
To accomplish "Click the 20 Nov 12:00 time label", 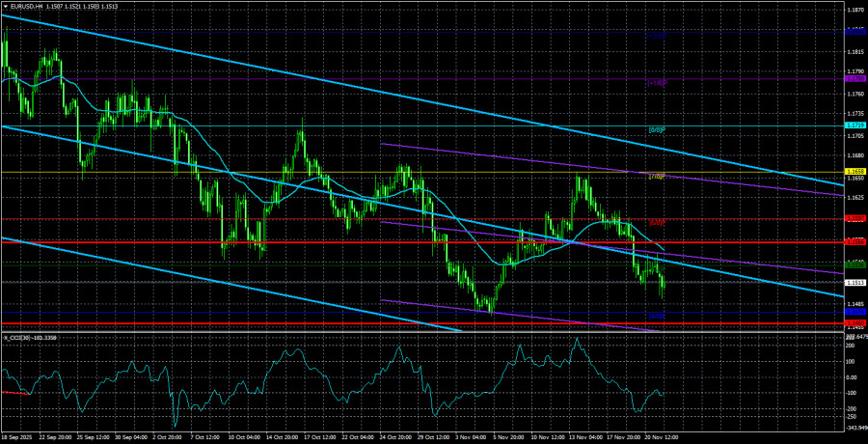I will 657,437.
